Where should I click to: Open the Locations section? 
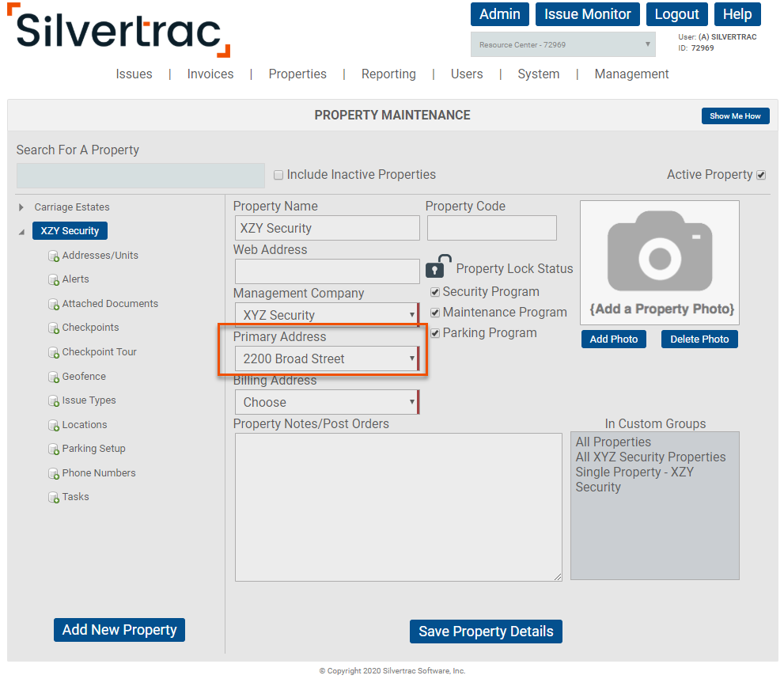(85, 425)
